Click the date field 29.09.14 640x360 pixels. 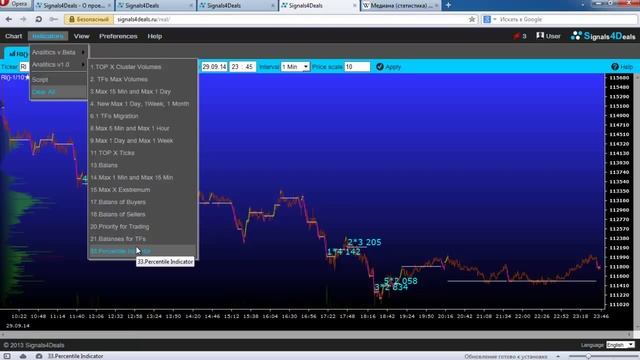tap(214, 67)
